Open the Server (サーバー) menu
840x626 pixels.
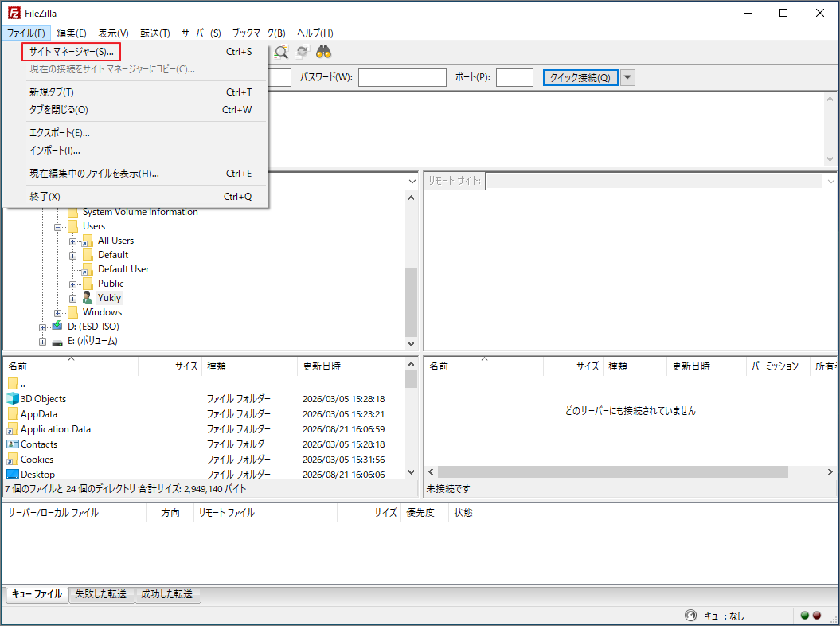click(x=201, y=33)
